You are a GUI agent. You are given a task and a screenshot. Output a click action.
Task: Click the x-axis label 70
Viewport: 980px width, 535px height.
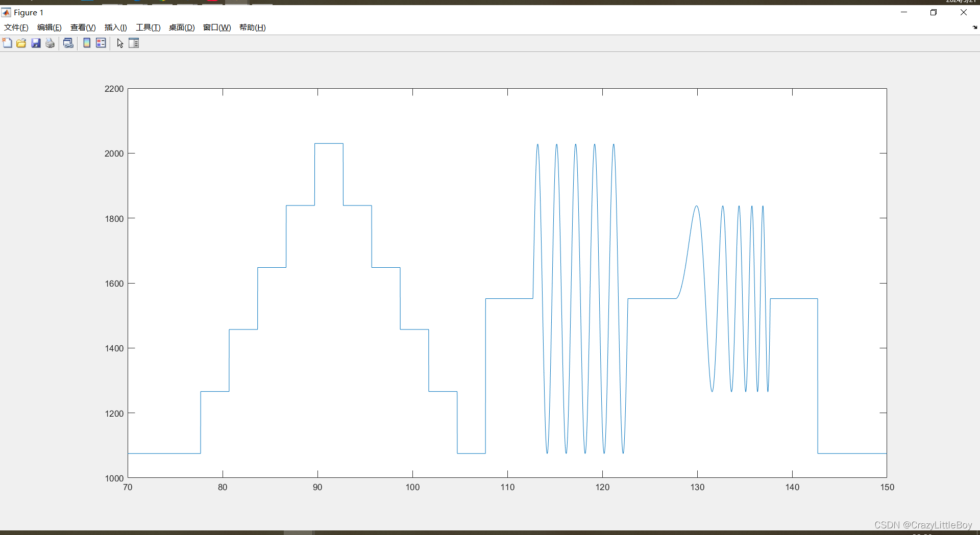(128, 487)
